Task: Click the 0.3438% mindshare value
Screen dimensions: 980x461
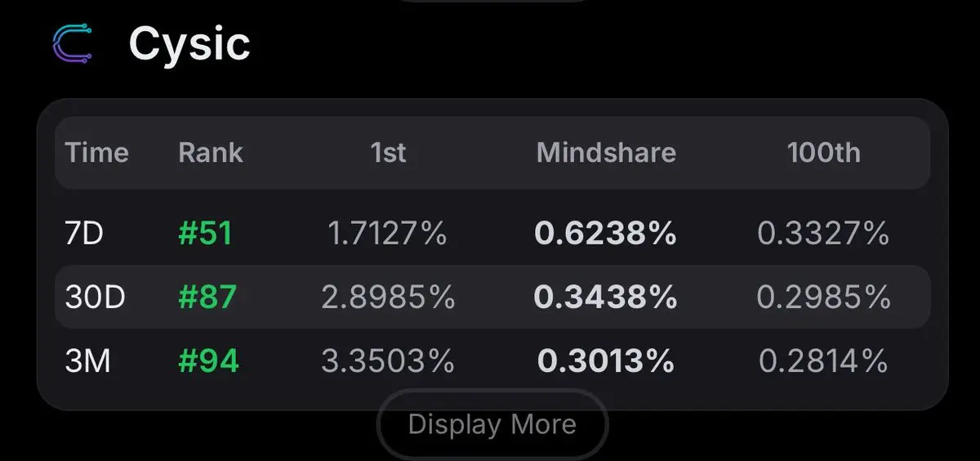Action: [x=606, y=298]
